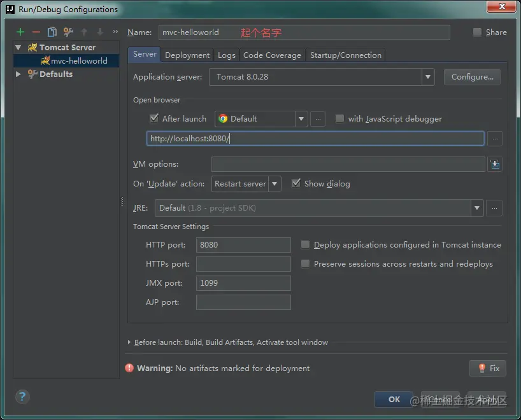Close the Run/Debug Configurations dialog
Image resolution: width=521 pixels, height=420 pixels.
coord(502,6)
